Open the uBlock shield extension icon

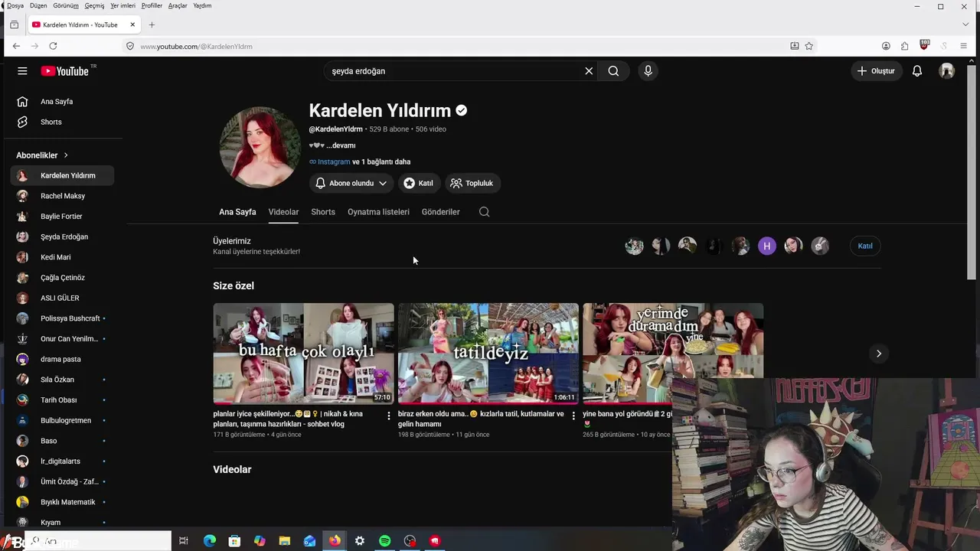[924, 45]
